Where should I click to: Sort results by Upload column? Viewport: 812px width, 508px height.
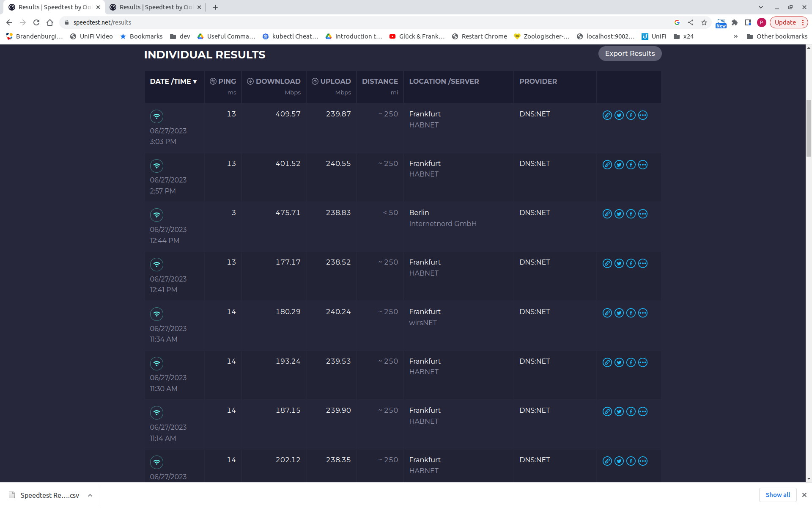pyautogui.click(x=331, y=81)
